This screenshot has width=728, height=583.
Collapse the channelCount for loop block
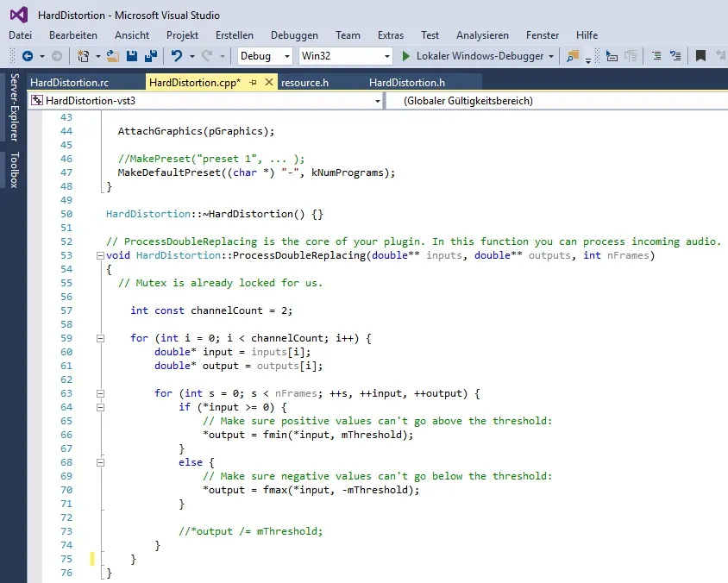click(x=100, y=339)
